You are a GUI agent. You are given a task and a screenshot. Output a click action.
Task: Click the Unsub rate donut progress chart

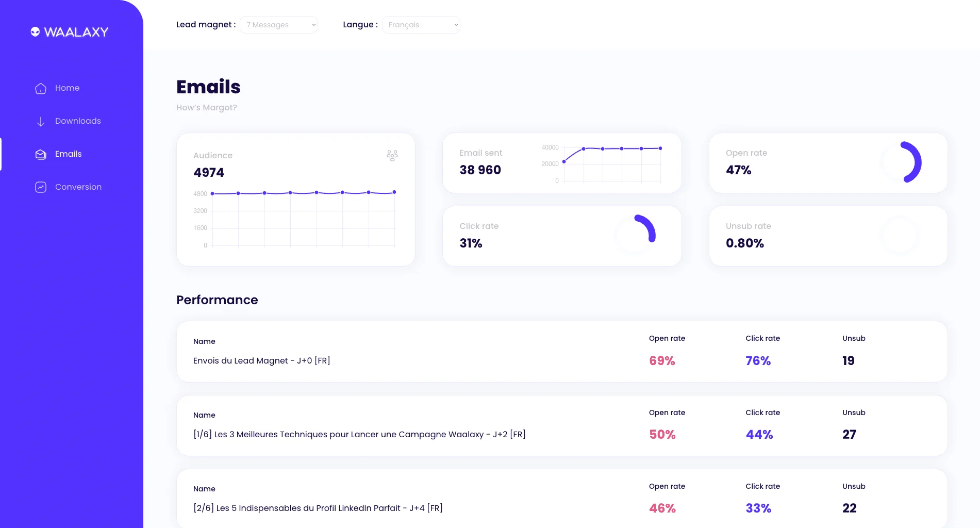pyautogui.click(x=900, y=235)
